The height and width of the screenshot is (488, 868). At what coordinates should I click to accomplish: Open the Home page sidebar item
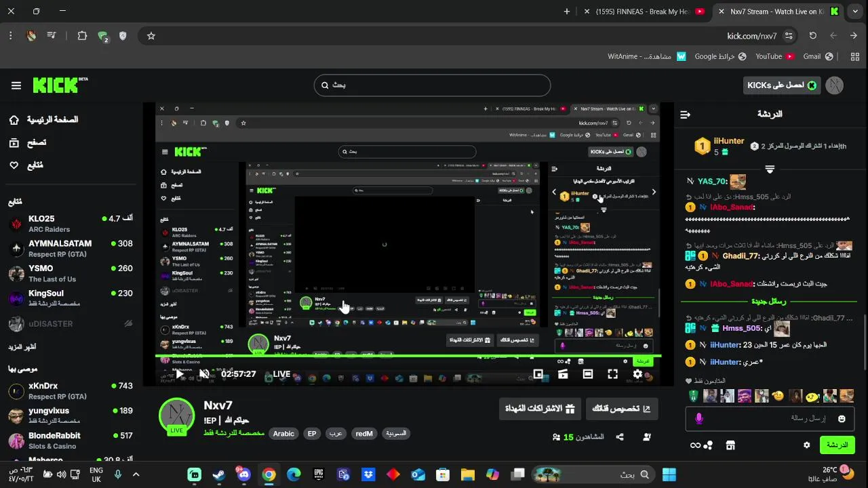[x=44, y=120]
